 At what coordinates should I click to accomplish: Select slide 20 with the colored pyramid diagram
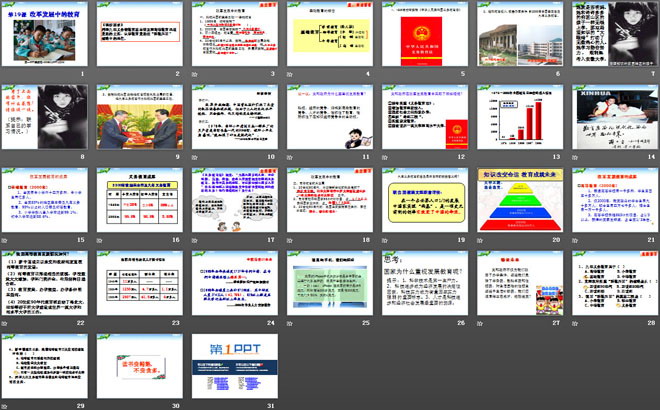(512, 198)
